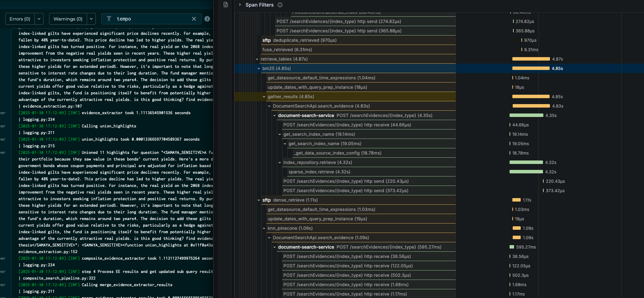Click the funnel filter icon in search box
This screenshot has height=298, width=644.
[109, 19]
